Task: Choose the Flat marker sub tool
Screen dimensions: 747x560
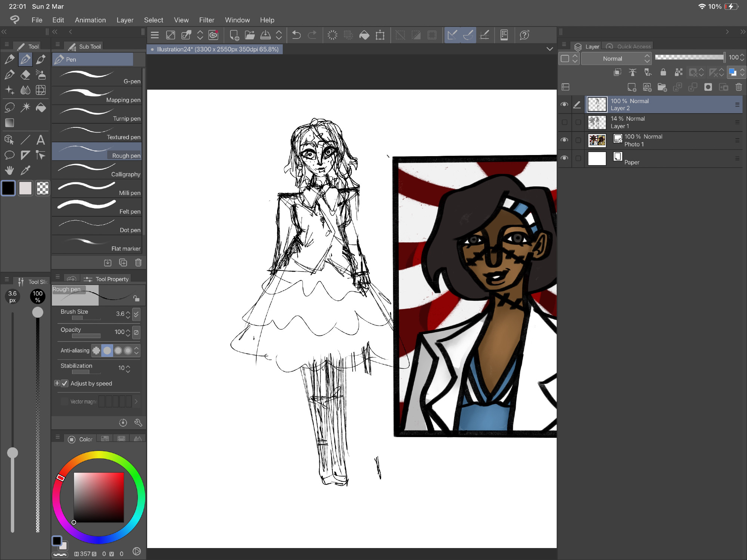Action: point(97,244)
